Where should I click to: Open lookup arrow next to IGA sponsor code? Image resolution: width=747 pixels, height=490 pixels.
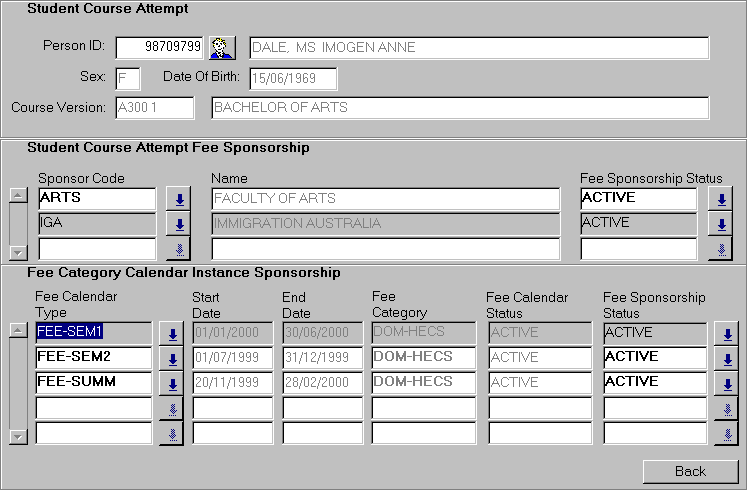[179, 224]
